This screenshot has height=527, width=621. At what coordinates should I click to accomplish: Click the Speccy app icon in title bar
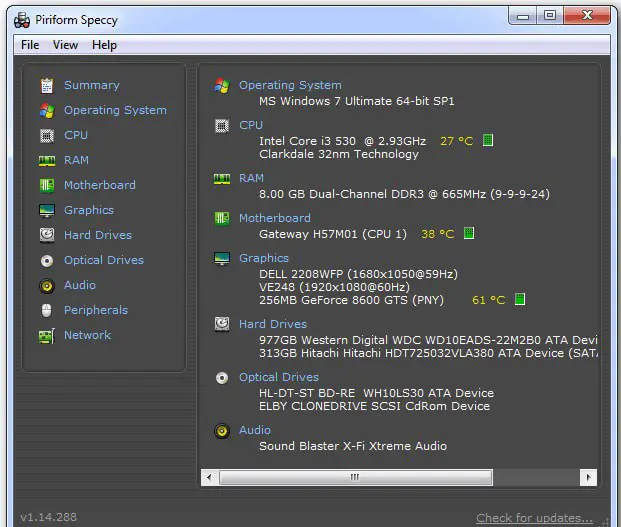click(x=22, y=20)
